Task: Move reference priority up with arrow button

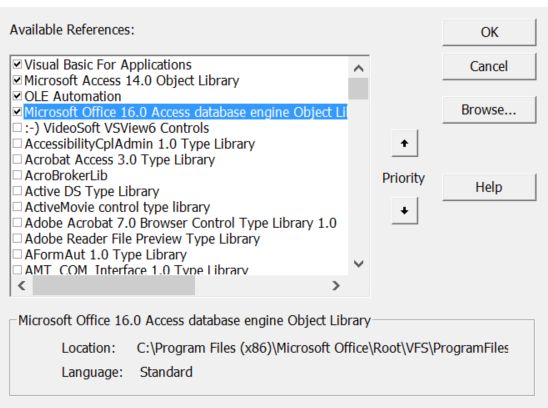Action: point(404,143)
